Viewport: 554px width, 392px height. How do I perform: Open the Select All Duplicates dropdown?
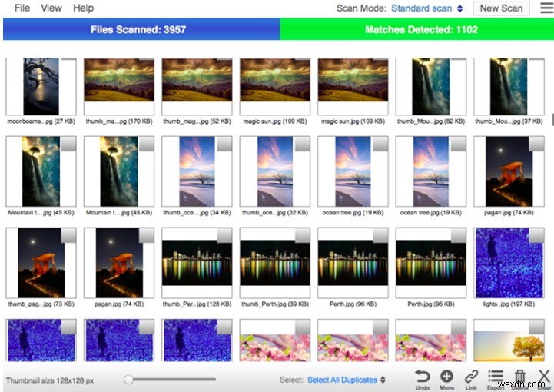[x=347, y=380]
